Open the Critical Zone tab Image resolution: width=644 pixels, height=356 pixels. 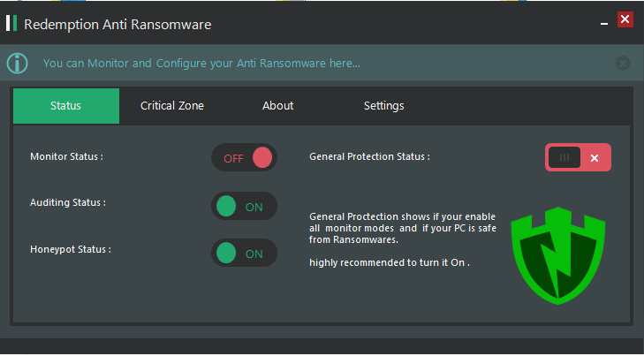(172, 106)
